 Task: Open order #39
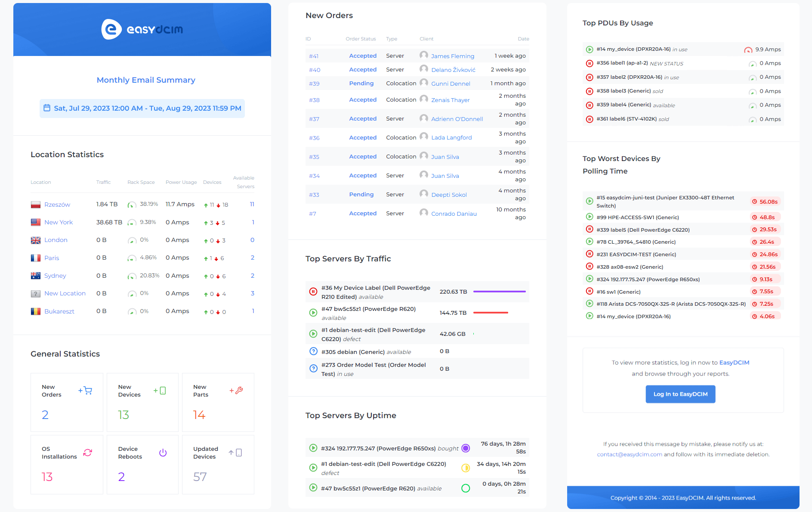coord(314,84)
